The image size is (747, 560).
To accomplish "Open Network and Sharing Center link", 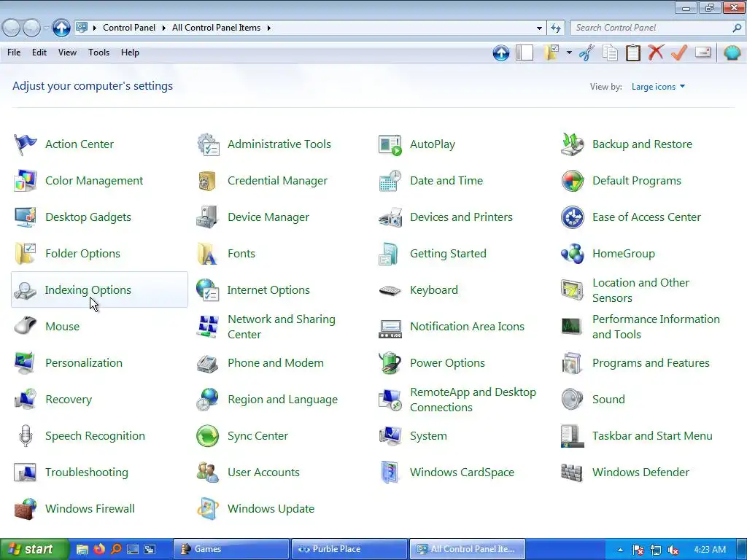I will point(282,327).
